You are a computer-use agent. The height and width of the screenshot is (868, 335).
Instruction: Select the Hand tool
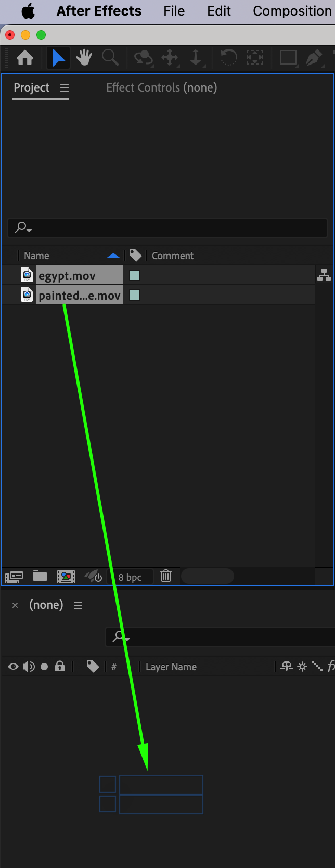tap(84, 58)
